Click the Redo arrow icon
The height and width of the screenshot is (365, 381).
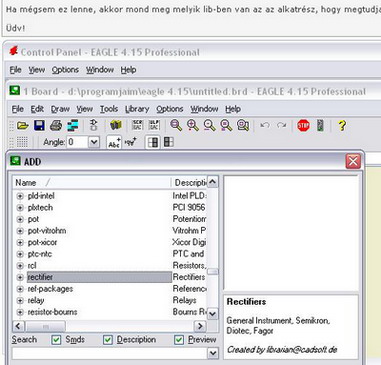click(282, 126)
